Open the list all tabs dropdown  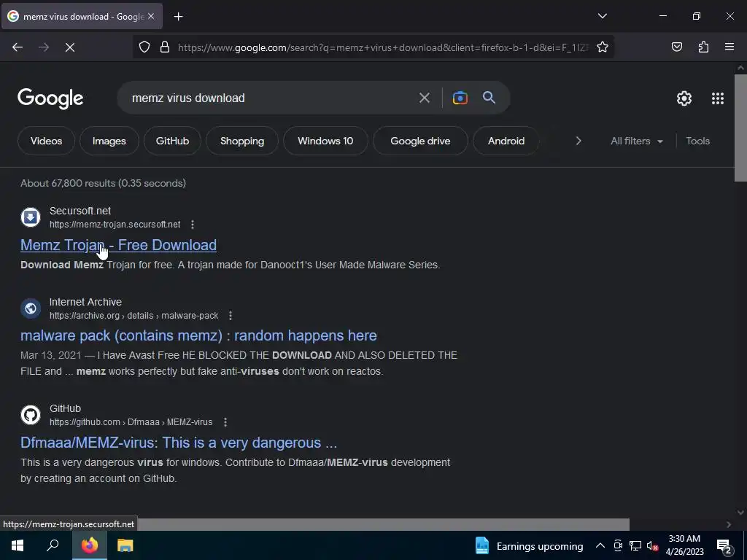coord(602,16)
